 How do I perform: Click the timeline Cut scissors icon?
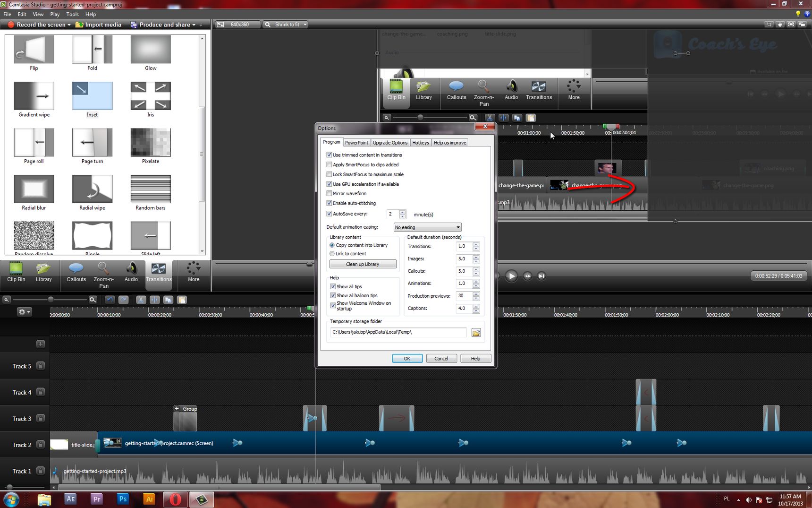[141, 300]
